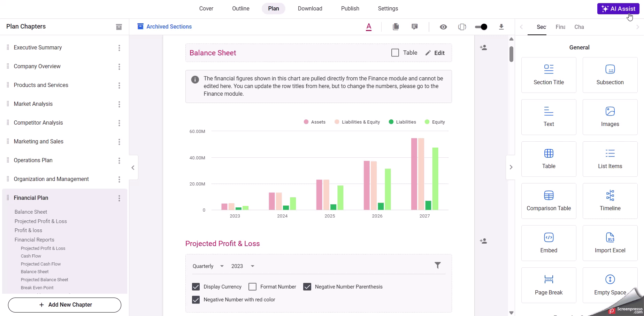Image resolution: width=644 pixels, height=316 pixels.
Task: Open Products and Services options menu
Action: pyautogui.click(x=119, y=86)
